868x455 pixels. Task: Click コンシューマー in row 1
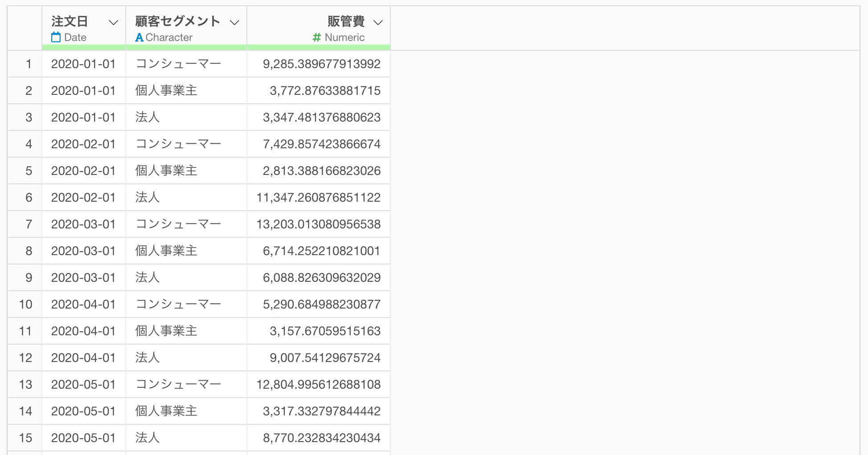[x=178, y=64]
